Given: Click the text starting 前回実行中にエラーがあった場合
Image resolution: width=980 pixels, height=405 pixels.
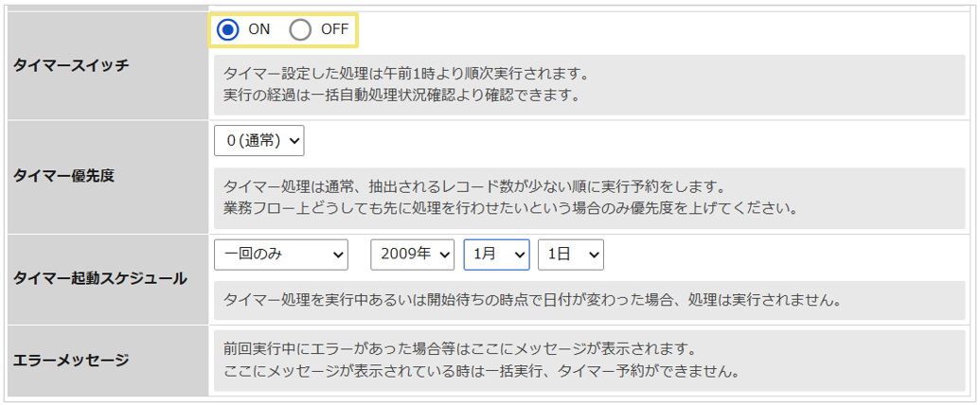Looking at the screenshot, I should [459, 347].
